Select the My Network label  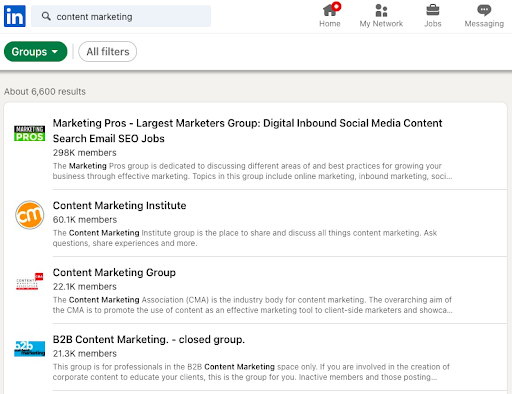pyautogui.click(x=381, y=24)
